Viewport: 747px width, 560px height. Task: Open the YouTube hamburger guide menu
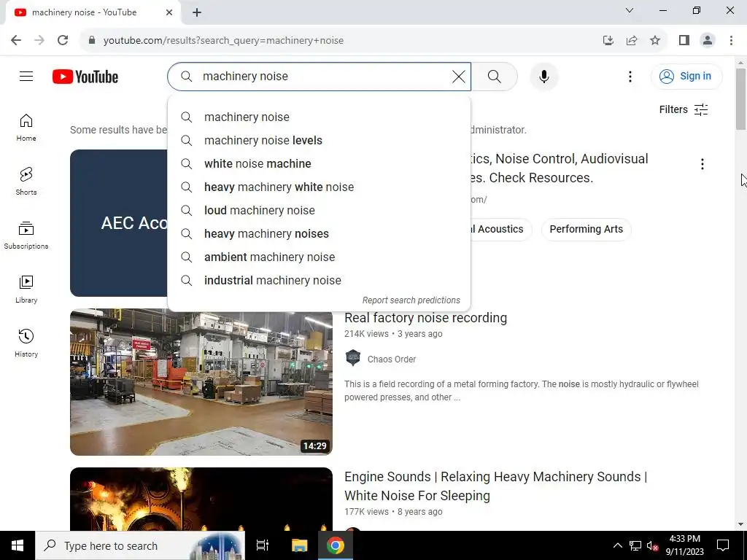click(26, 76)
